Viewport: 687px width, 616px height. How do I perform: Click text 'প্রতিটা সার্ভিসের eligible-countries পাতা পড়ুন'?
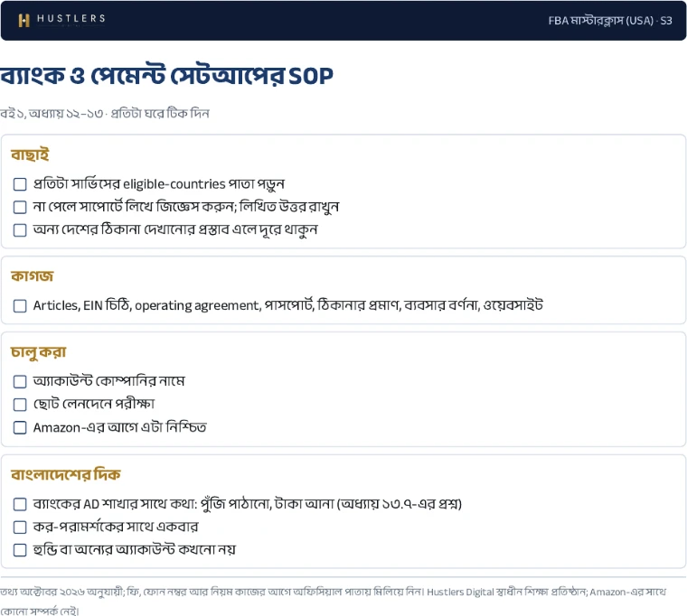tap(158, 184)
